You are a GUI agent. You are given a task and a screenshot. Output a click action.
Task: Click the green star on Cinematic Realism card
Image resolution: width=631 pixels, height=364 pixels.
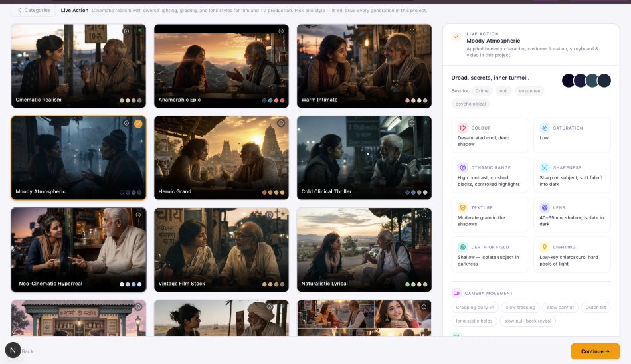pos(139,31)
